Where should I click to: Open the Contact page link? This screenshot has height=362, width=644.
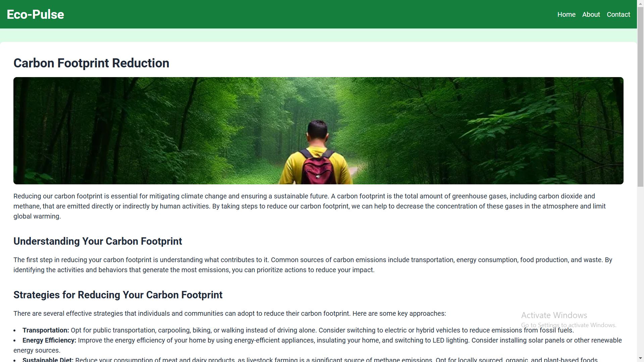tap(618, 14)
